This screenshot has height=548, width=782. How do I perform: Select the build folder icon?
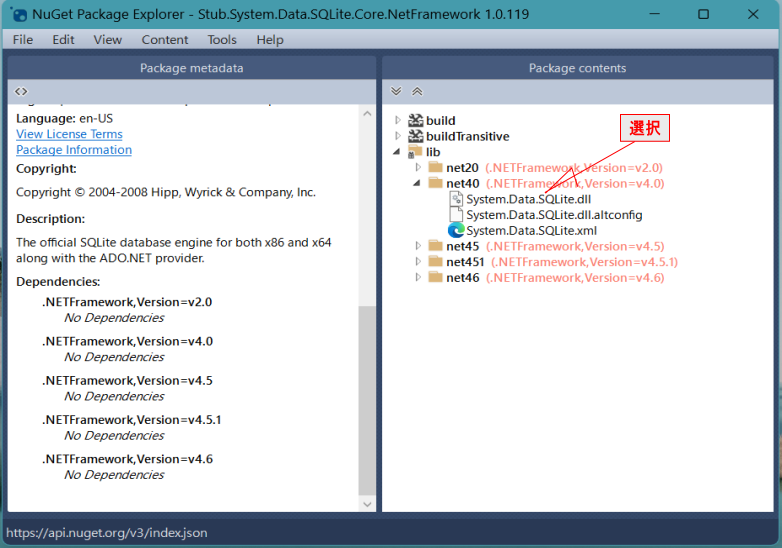point(416,121)
